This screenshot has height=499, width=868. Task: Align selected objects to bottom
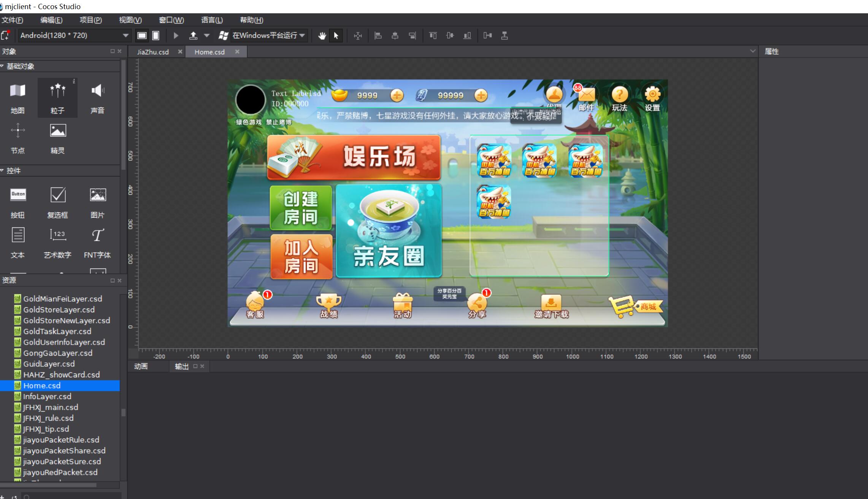point(467,35)
